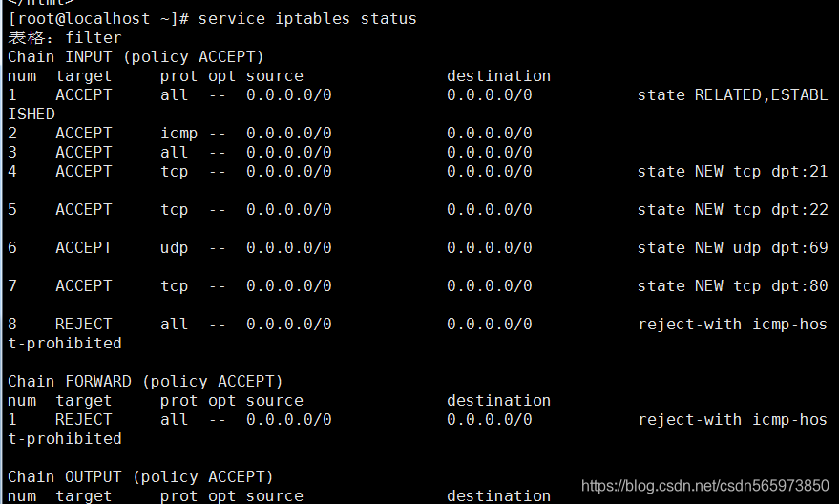839x504 pixels.
Task: Click the 'destination' header of INPUT chain
Action: [x=498, y=76]
